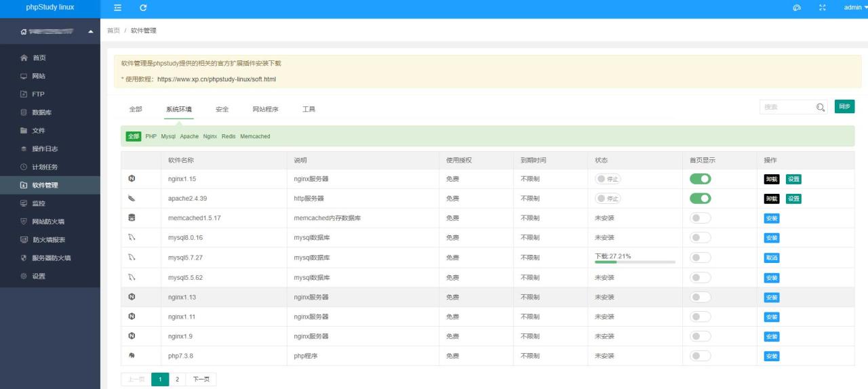
Task: Click the sidebar collapse menu icon
Action: (x=118, y=7)
